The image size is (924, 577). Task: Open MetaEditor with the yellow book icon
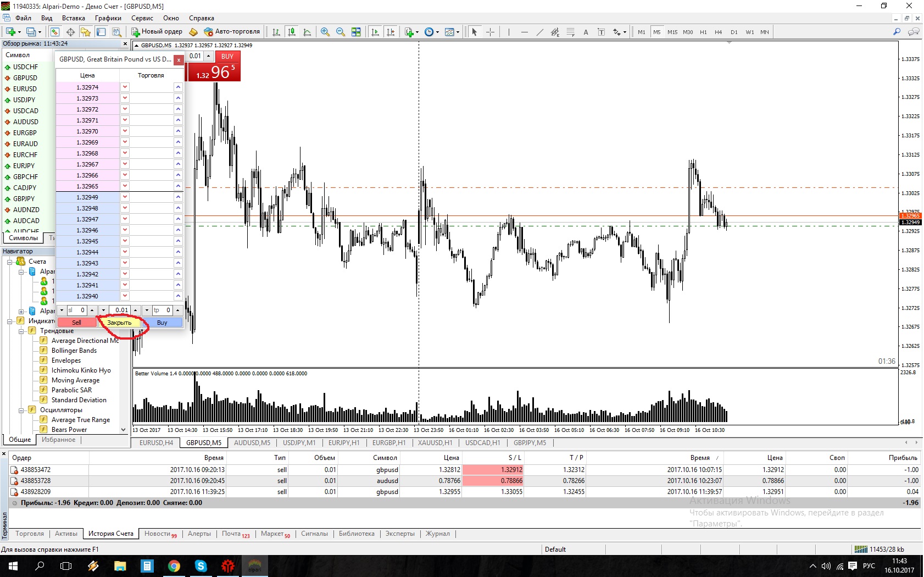pyautogui.click(x=193, y=32)
